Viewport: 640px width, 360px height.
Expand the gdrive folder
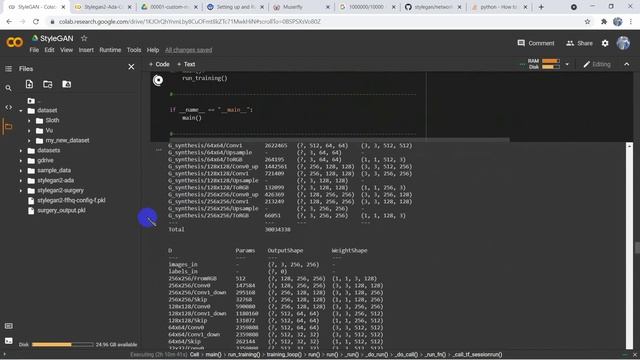pyautogui.click(x=21, y=161)
